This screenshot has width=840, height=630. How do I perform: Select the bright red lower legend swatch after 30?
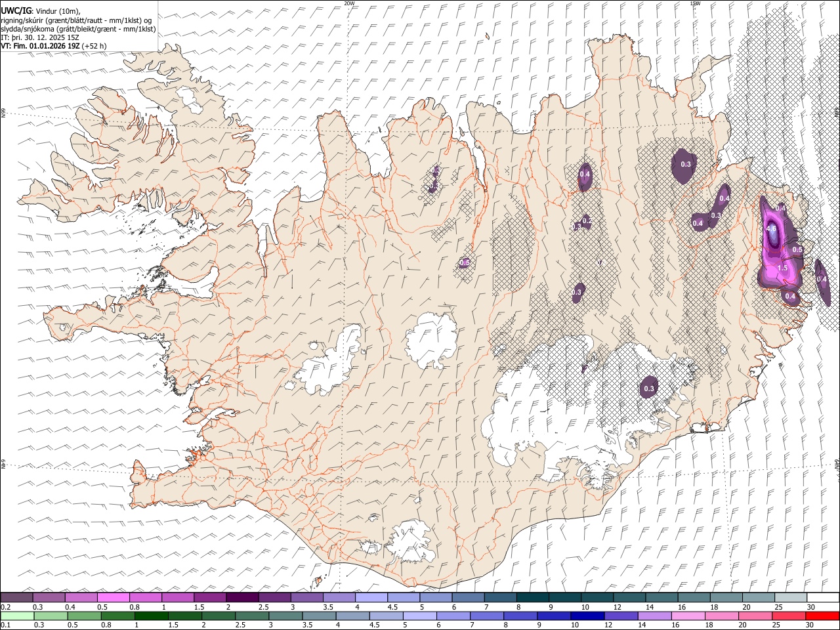822,616
